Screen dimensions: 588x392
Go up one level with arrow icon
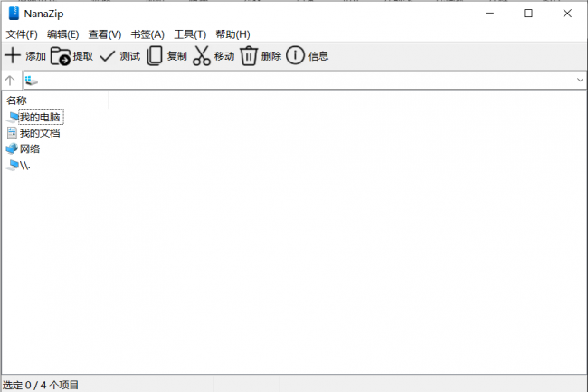click(x=10, y=80)
